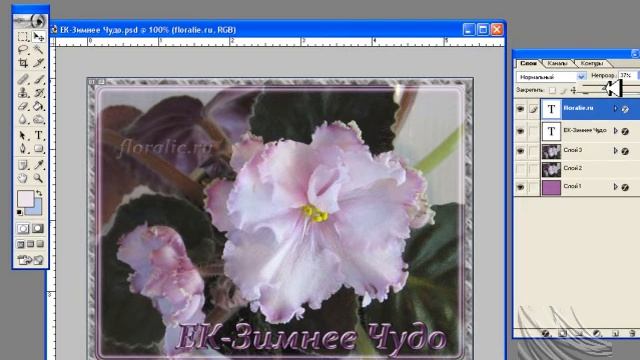Swap foreground and background colors
This screenshot has width=640, height=360.
tap(39, 193)
